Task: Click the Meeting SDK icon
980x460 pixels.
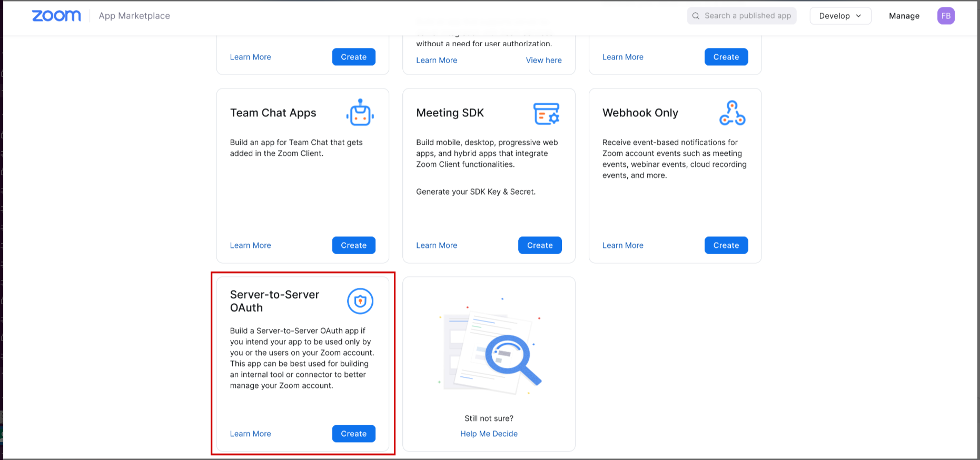Action: 547,113
